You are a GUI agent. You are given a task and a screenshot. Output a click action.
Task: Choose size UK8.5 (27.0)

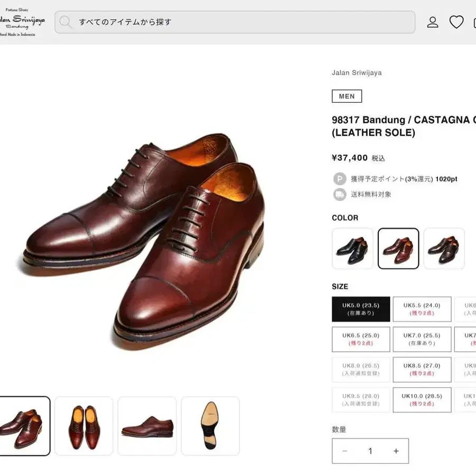[x=422, y=369]
